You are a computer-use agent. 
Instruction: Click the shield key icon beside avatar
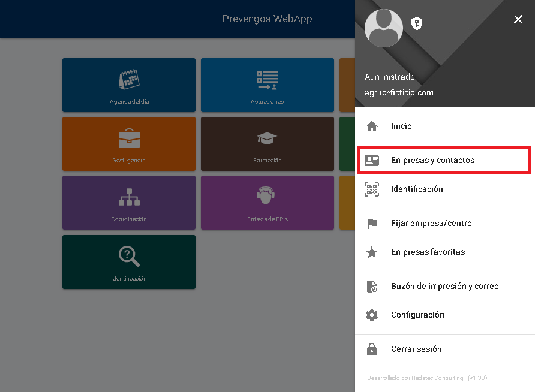pos(417,23)
